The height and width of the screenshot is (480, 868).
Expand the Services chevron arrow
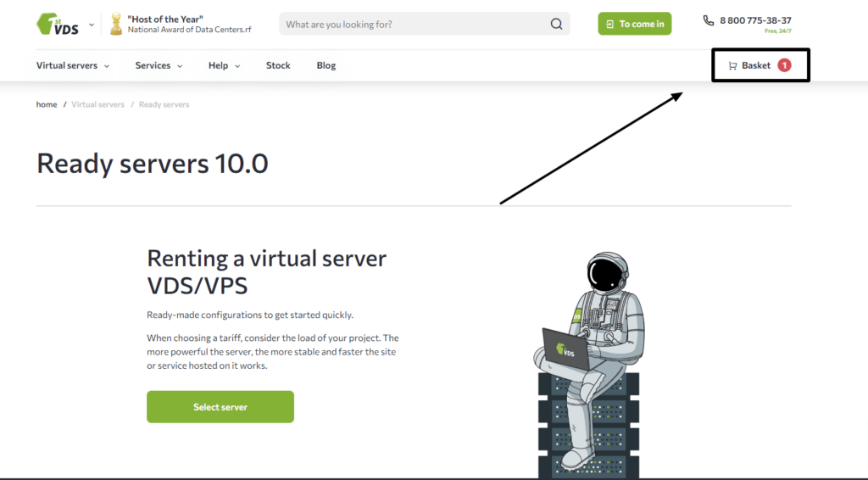coord(180,66)
